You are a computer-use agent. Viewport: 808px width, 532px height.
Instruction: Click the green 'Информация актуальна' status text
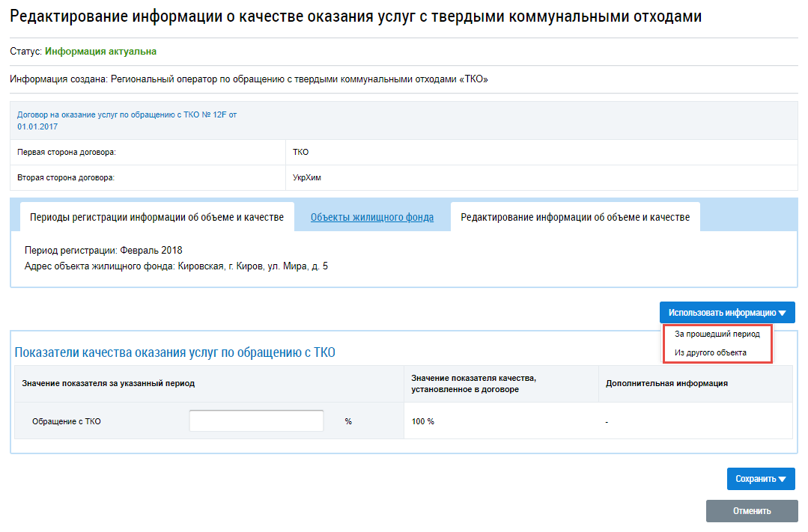(101, 52)
